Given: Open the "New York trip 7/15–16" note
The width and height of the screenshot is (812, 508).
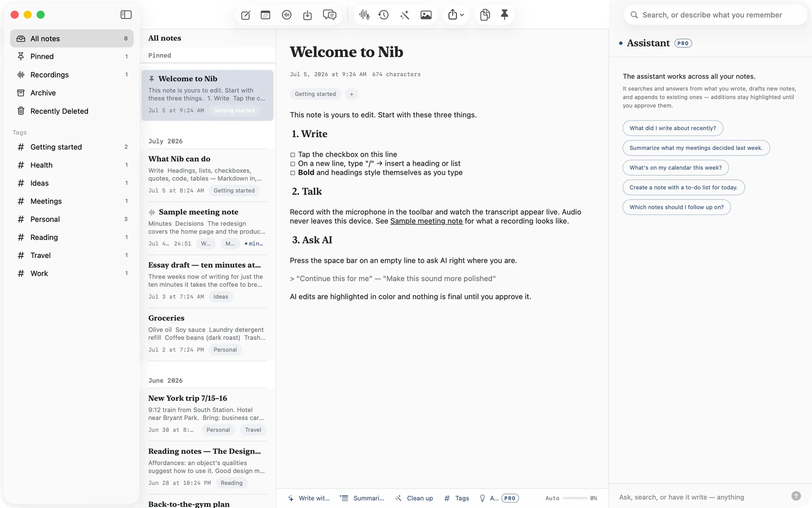Looking at the screenshot, I should (x=208, y=415).
